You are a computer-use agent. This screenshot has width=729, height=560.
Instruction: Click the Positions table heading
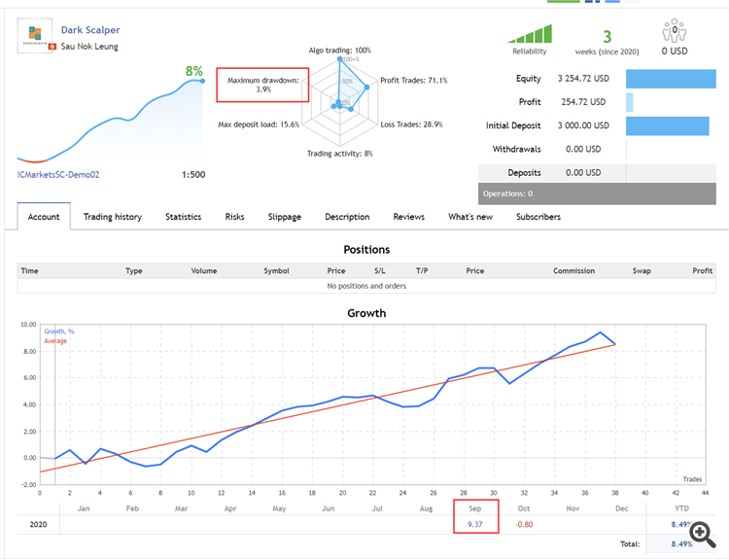366,249
